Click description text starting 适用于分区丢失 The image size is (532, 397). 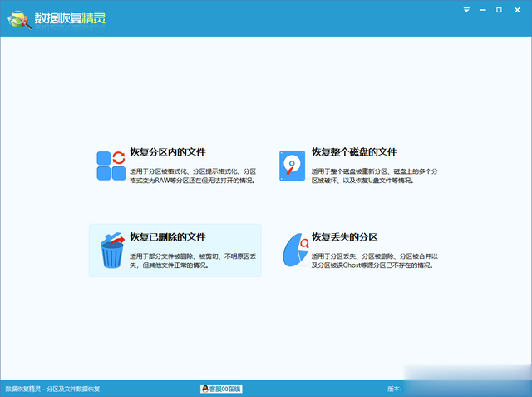(375, 261)
